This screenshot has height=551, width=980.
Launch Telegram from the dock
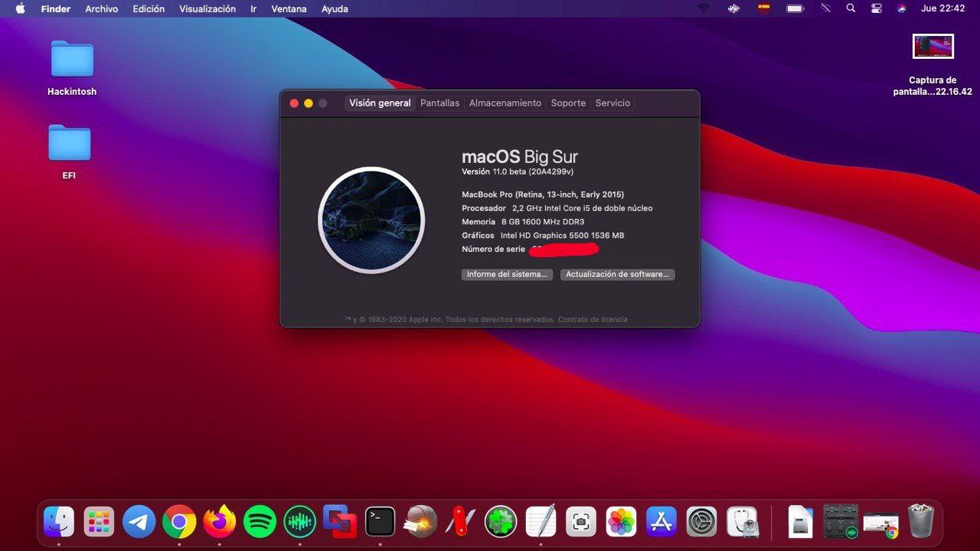(139, 522)
